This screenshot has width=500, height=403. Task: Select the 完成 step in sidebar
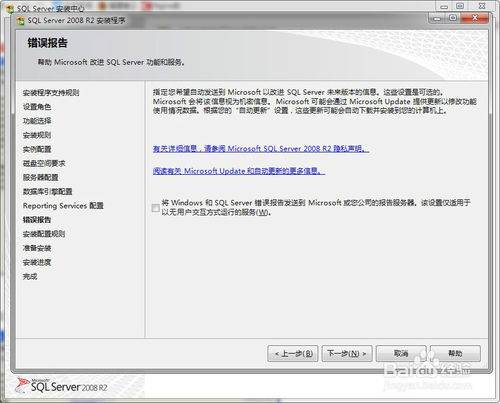click(x=30, y=276)
